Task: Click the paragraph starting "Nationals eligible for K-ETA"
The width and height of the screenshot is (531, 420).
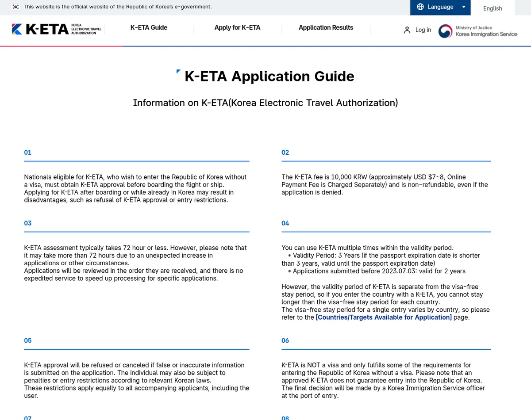Action: coord(135,188)
